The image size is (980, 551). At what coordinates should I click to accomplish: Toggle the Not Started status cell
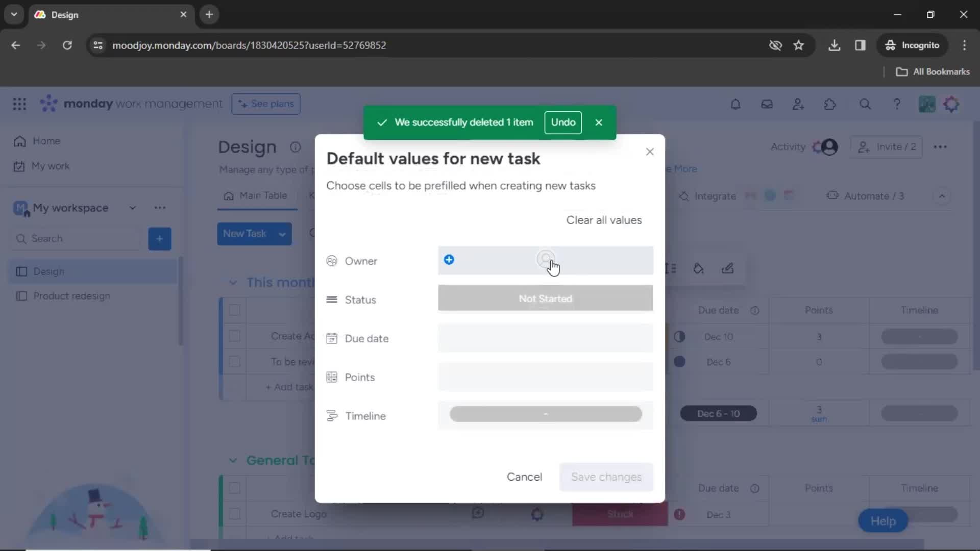click(x=545, y=298)
